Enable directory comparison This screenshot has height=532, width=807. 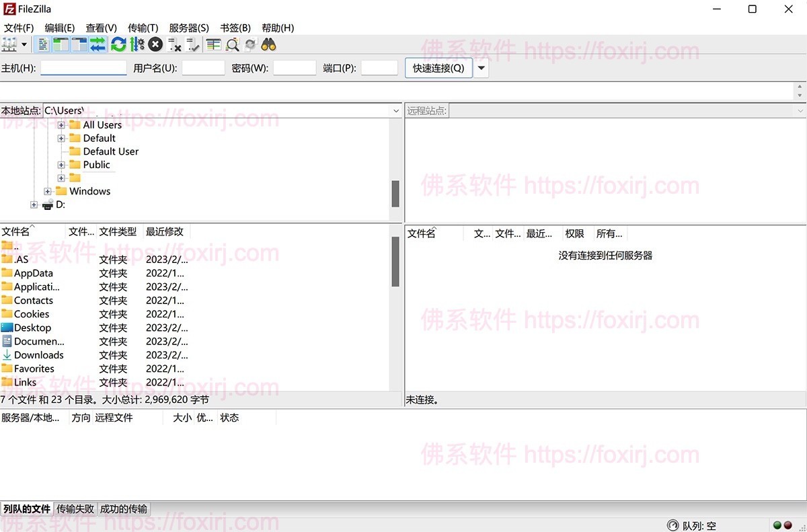[x=213, y=44]
